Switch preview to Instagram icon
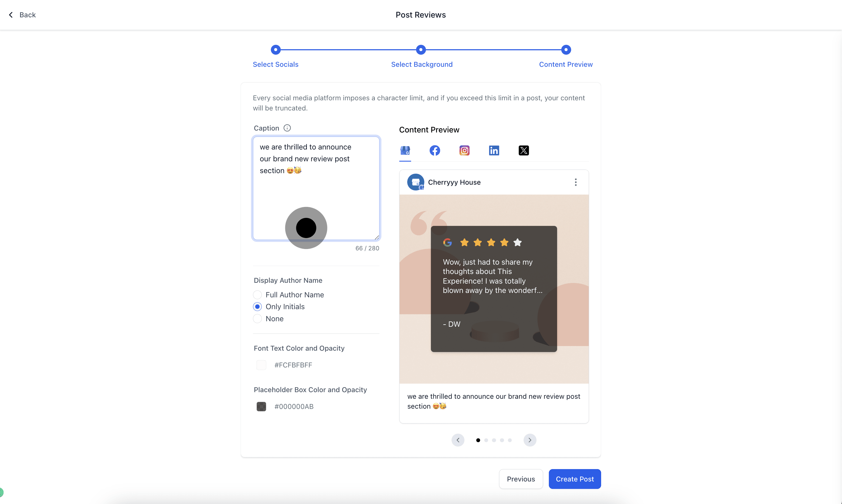Image resolution: width=842 pixels, height=504 pixels. [464, 150]
